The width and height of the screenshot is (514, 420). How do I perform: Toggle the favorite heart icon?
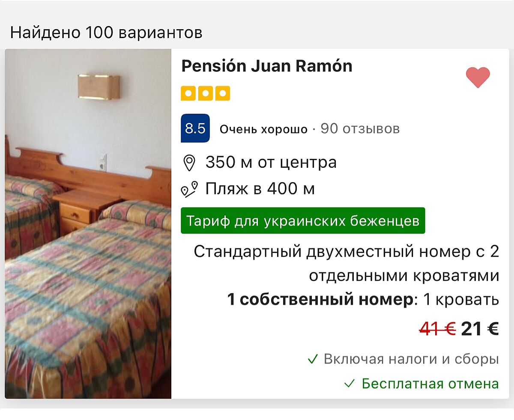click(x=478, y=77)
